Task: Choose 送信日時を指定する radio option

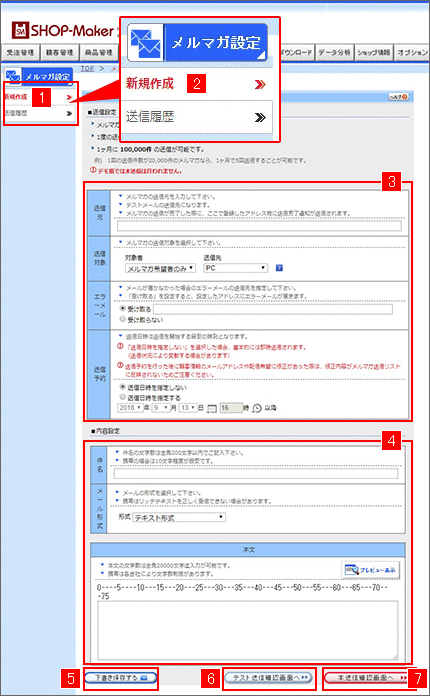Action: [123, 397]
